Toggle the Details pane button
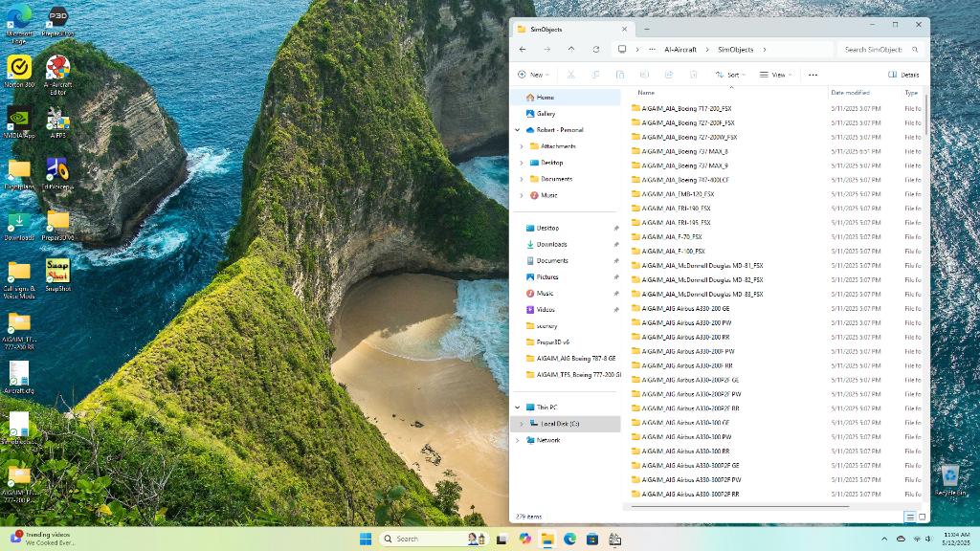The height and width of the screenshot is (551, 980). 903,75
